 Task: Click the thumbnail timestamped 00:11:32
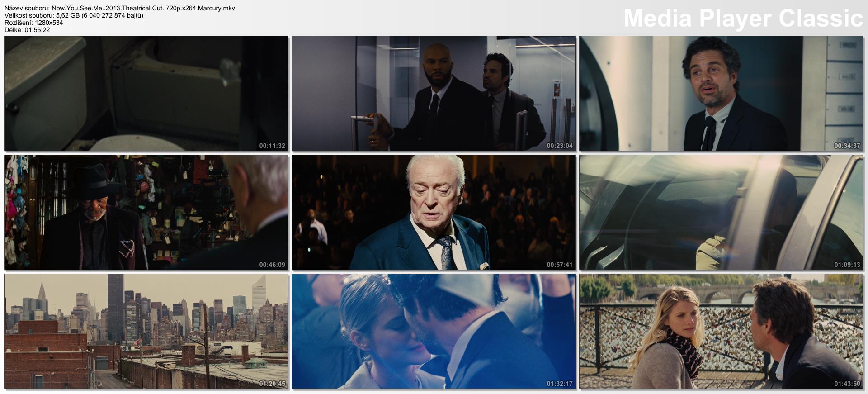[146, 93]
